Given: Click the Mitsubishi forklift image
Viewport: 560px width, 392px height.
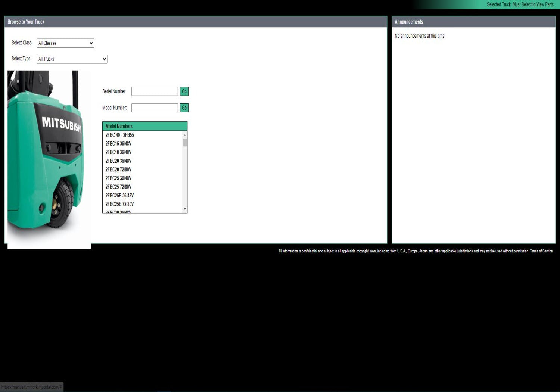Looking at the screenshot, I should point(49,157).
